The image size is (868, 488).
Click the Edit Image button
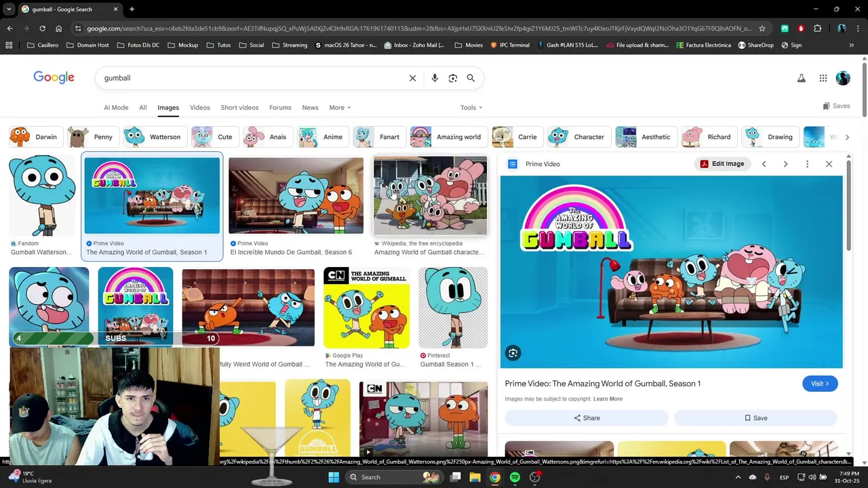tap(722, 164)
